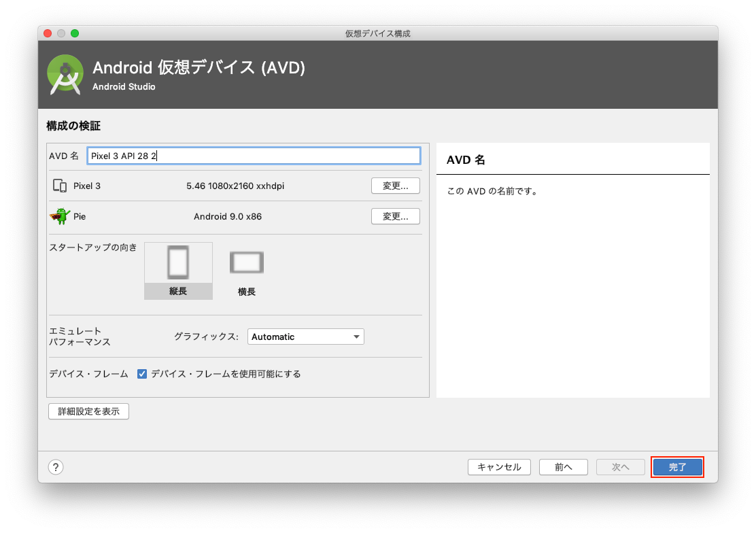The width and height of the screenshot is (756, 533).
Task: Open help via the question mark icon
Action: [x=56, y=467]
